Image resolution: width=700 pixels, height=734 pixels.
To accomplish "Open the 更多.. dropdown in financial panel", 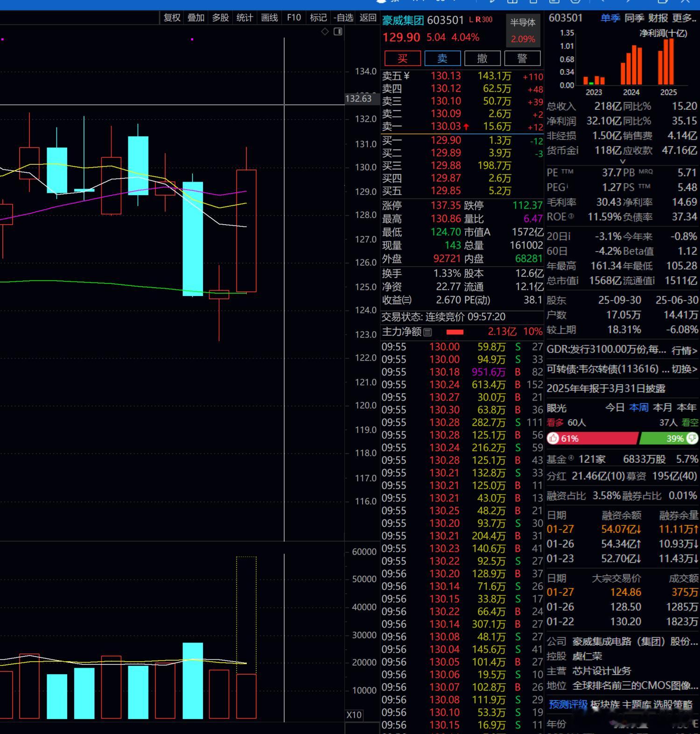I will point(685,18).
